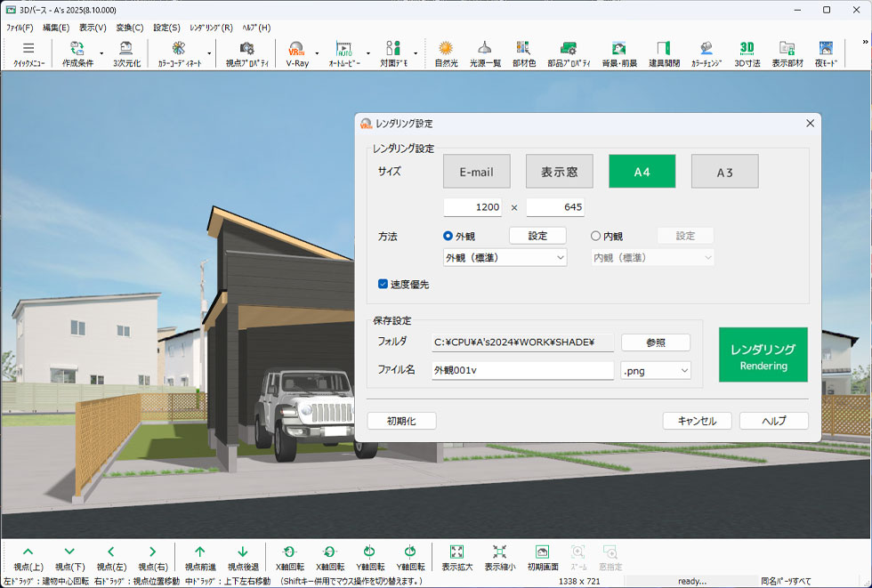Start the オートムービー tool
Image resolution: width=872 pixels, height=588 pixels.
tap(344, 53)
